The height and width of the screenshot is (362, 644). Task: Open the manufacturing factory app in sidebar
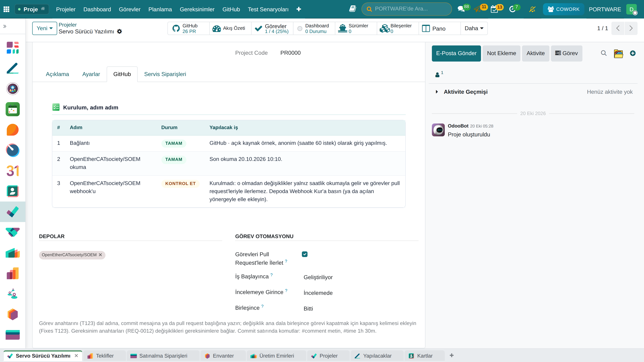pyautogui.click(x=12, y=253)
